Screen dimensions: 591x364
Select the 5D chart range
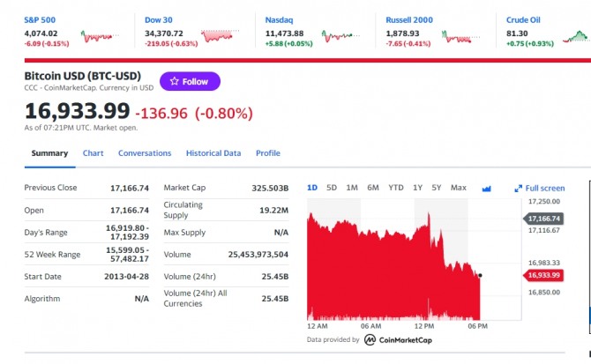click(332, 188)
